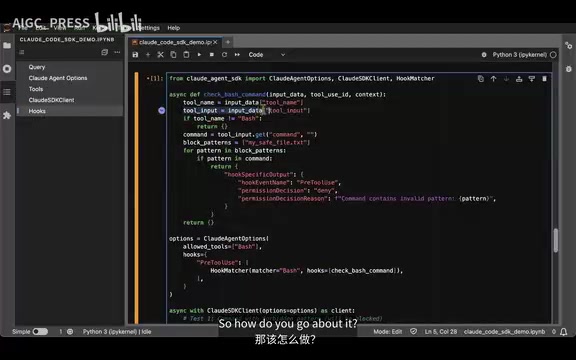This screenshot has height=360, width=576.
Task: Click the cell execution prompt [1]
Action: click(155, 79)
